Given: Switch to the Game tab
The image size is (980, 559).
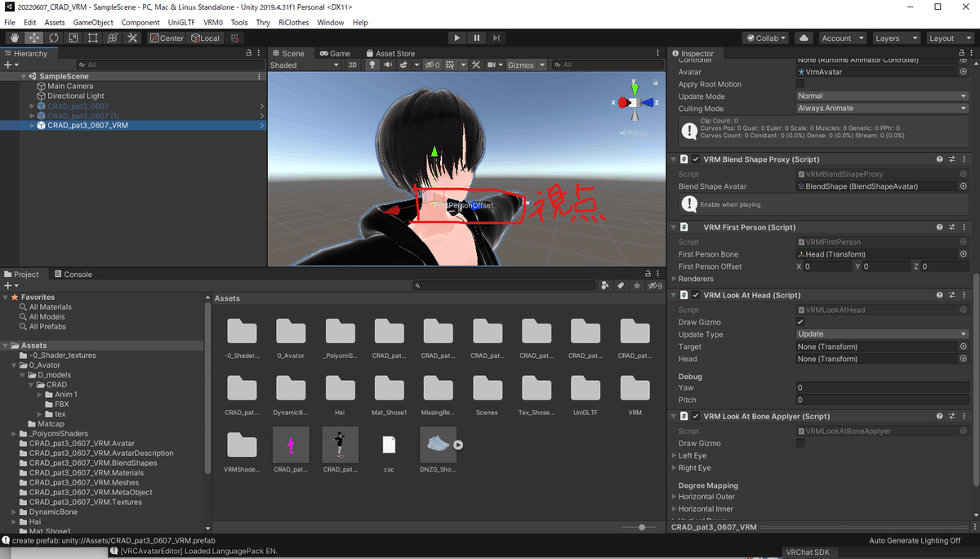Looking at the screenshot, I should [335, 53].
